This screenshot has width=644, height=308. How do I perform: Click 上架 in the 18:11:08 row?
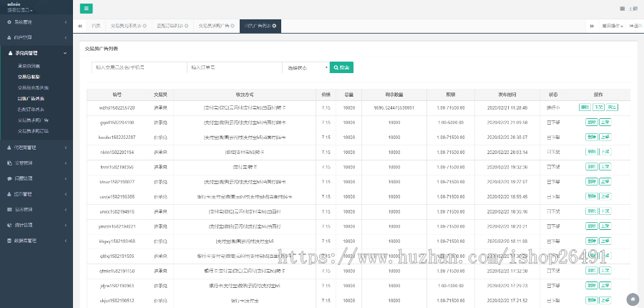point(605,241)
